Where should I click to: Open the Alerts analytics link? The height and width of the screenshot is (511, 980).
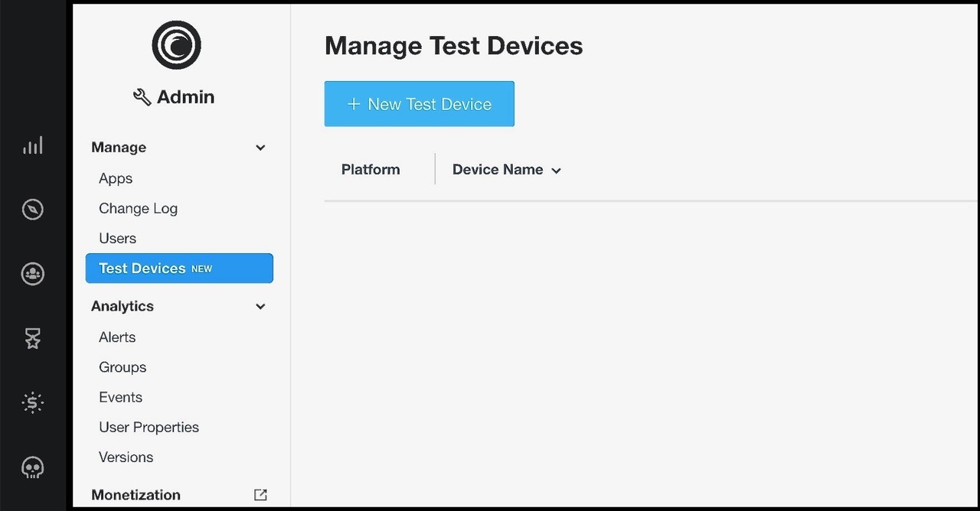pos(117,337)
